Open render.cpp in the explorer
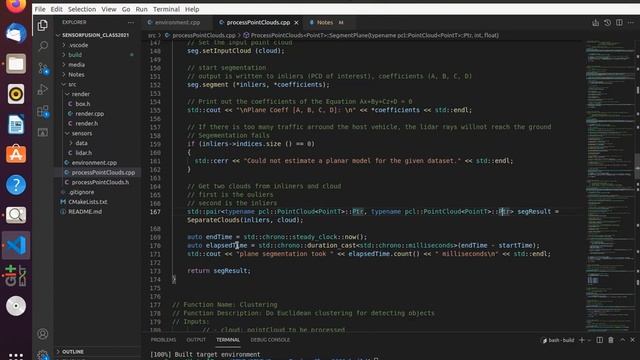The image size is (640, 360). coord(89,113)
